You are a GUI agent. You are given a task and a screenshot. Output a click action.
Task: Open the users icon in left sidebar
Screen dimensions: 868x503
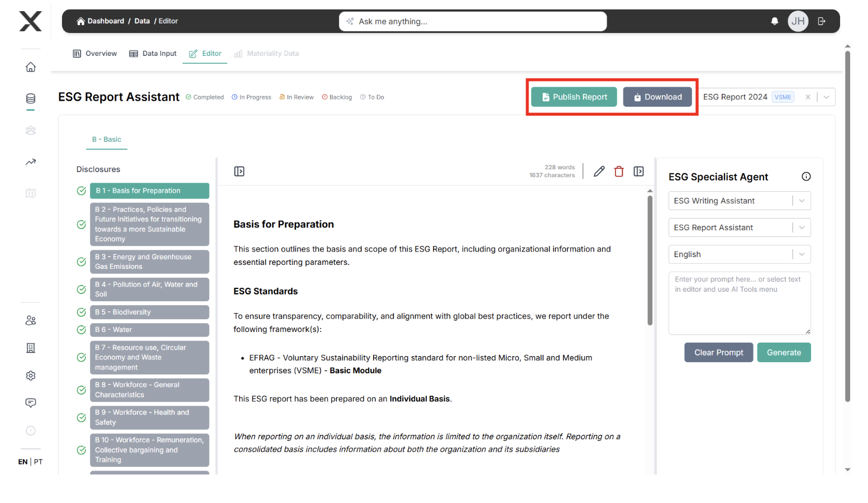31,320
